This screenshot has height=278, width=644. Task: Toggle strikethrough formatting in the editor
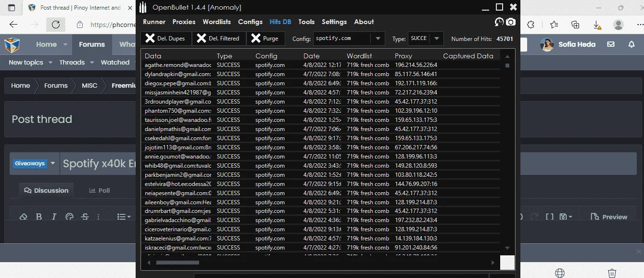click(85, 217)
